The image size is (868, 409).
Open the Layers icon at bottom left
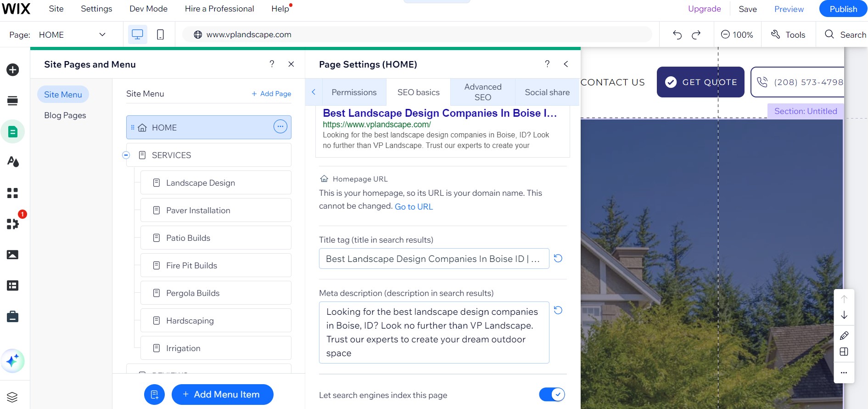coord(13,397)
